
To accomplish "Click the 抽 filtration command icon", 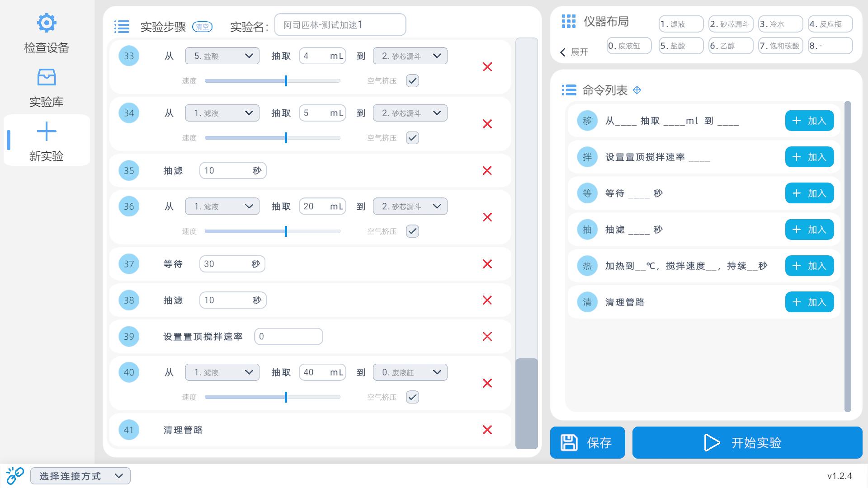I will [587, 229].
